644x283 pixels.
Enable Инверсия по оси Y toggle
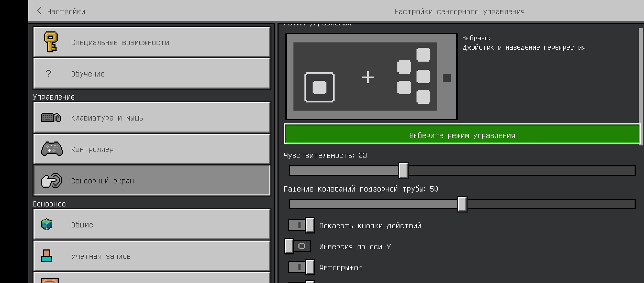pos(297,246)
